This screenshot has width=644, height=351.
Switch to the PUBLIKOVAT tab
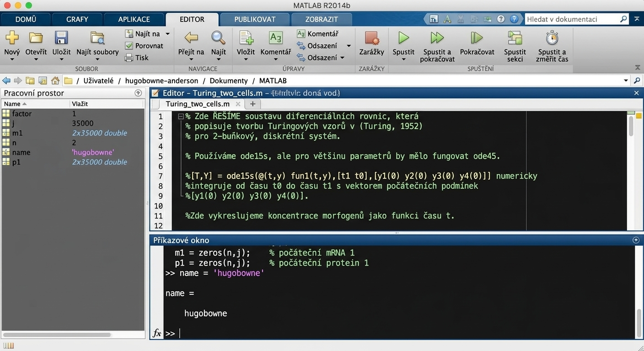click(x=255, y=19)
